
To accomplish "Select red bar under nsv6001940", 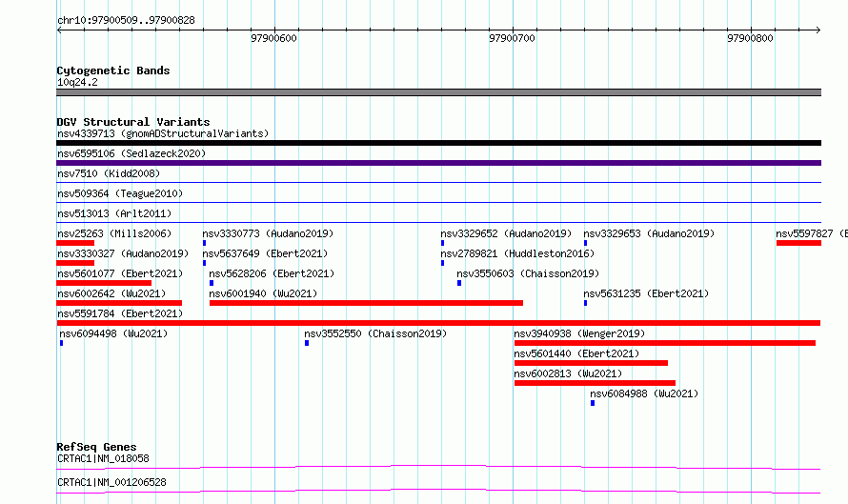I will pyautogui.click(x=366, y=303).
